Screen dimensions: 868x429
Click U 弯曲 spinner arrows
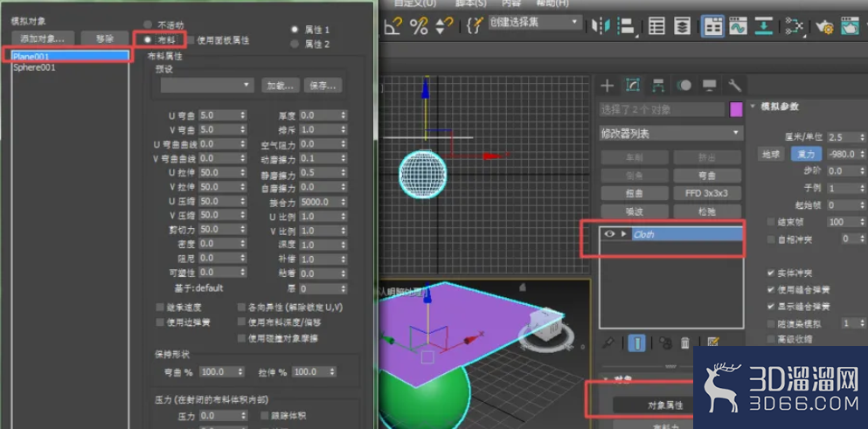coord(242,115)
